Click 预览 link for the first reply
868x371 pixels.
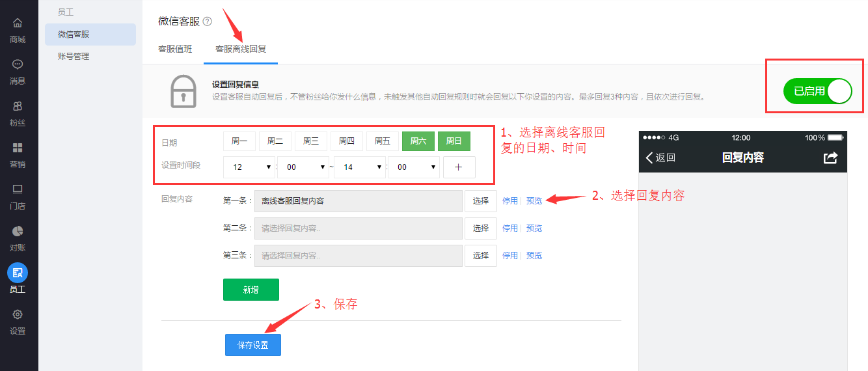[534, 201]
